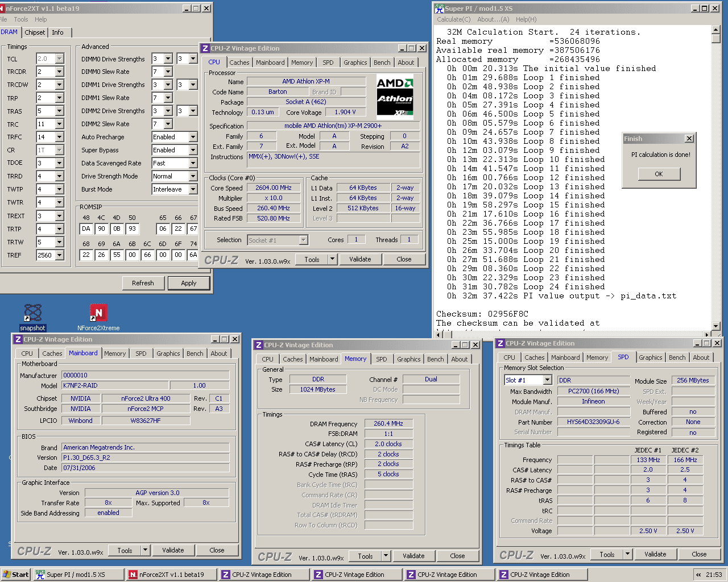Click the part number HYS64D32309GU-6

[593, 422]
